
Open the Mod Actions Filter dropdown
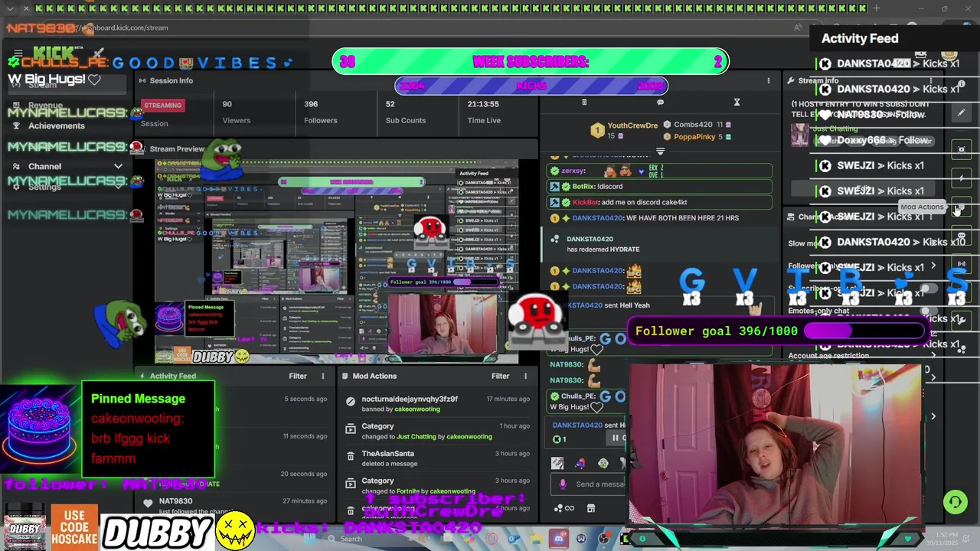coord(500,376)
